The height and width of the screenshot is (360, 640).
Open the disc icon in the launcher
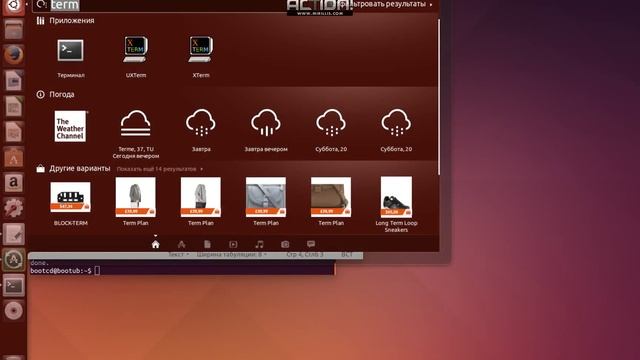[x=13, y=311]
